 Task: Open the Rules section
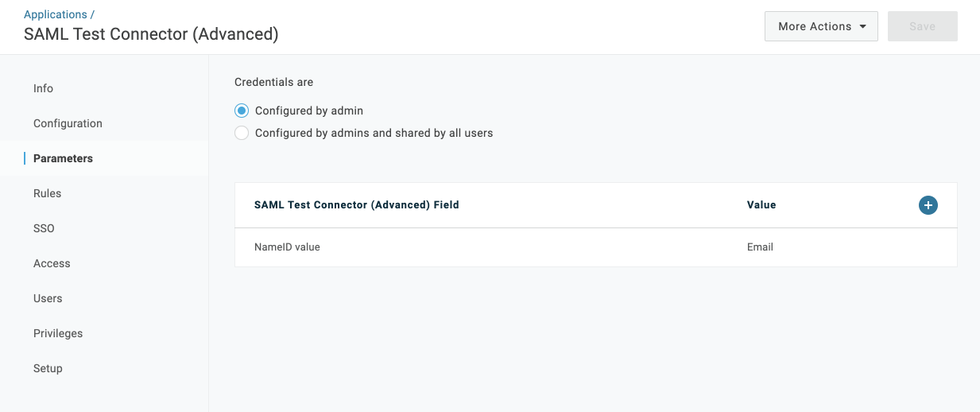click(x=47, y=193)
